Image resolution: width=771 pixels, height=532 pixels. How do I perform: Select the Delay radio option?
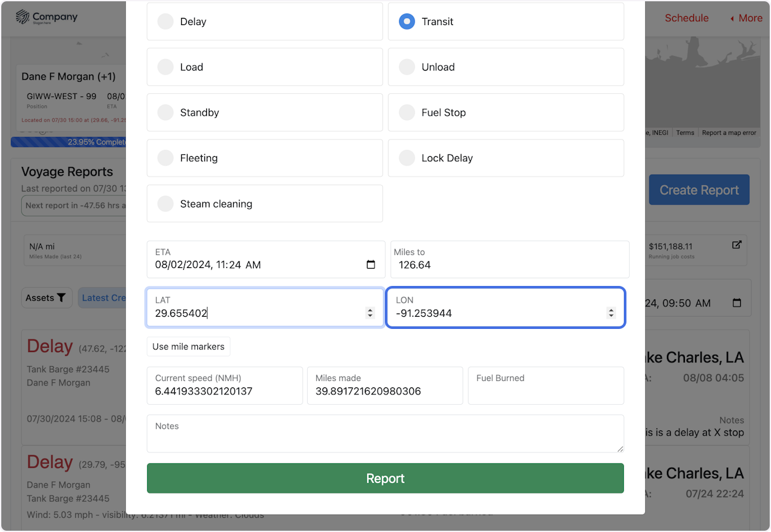click(166, 22)
